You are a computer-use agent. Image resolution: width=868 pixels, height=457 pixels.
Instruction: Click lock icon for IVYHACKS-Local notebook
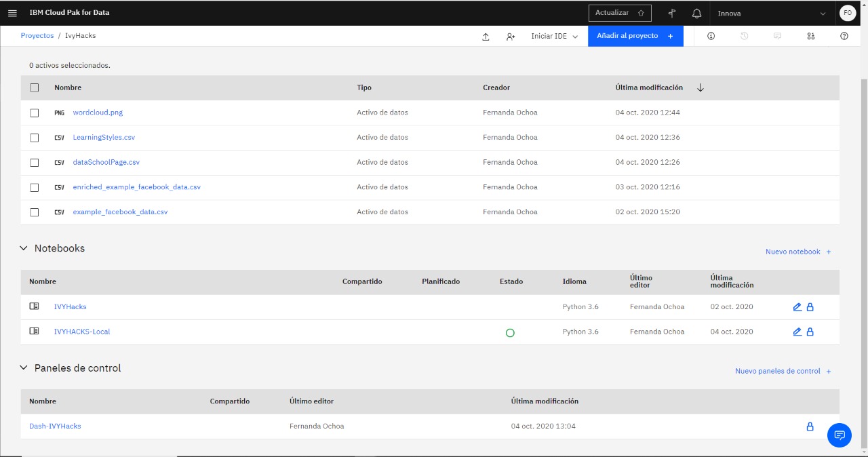click(810, 332)
